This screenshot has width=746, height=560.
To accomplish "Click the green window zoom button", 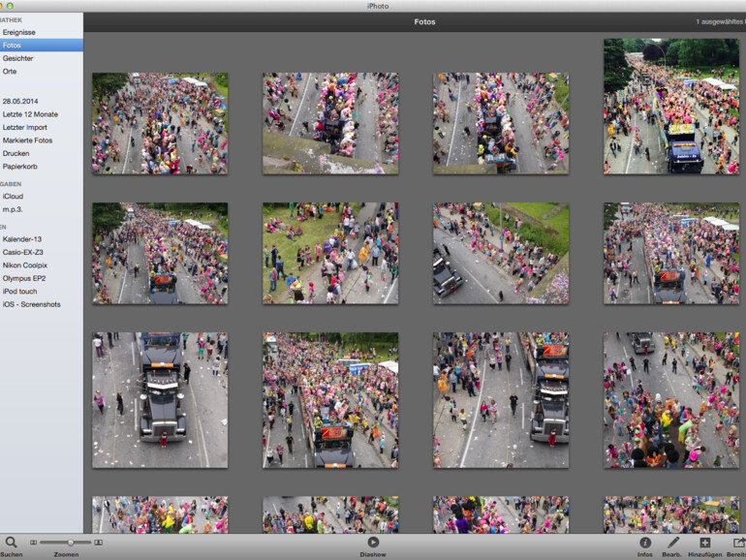I will [10, 6].
